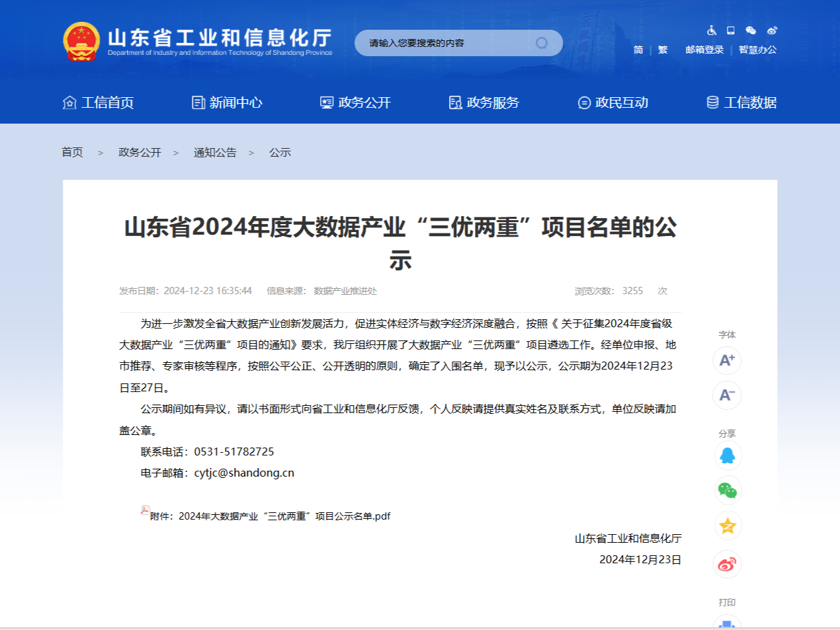Image resolution: width=840 pixels, height=630 pixels.
Task: Switch to simplified Chinese (简)
Action: 638,50
